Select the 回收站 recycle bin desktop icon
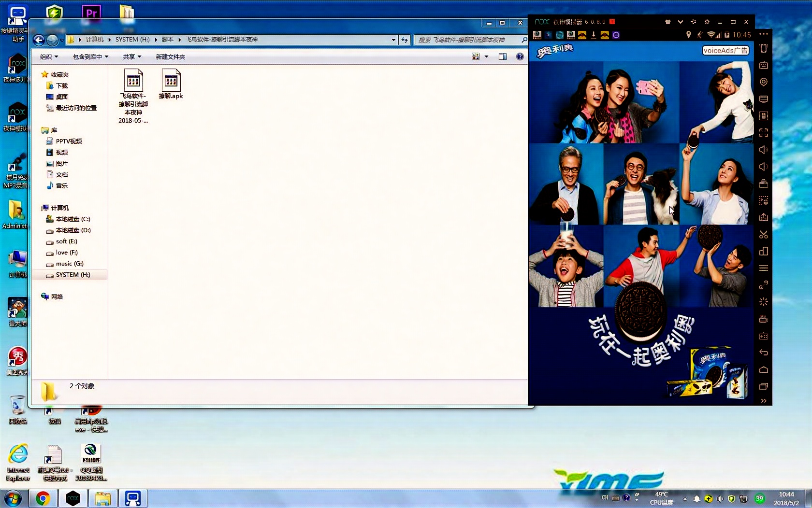 pos(17,409)
